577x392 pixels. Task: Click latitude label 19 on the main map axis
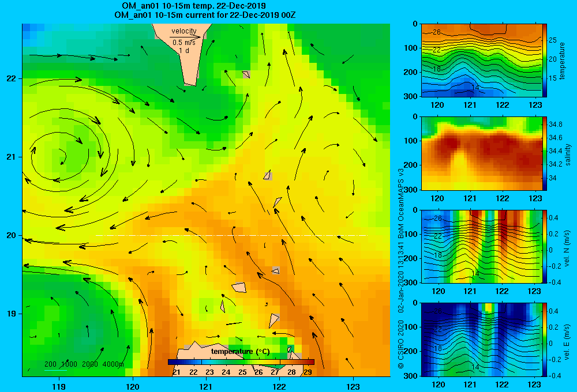[11, 314]
